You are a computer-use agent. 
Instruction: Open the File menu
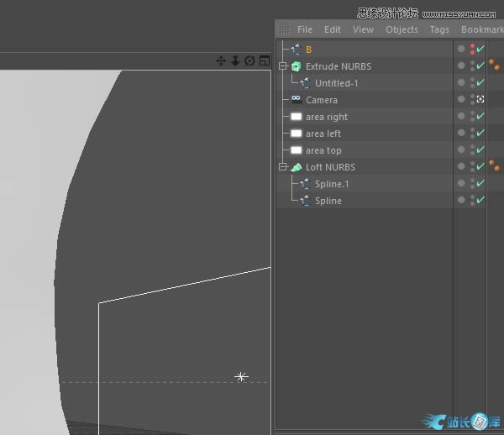[305, 29]
